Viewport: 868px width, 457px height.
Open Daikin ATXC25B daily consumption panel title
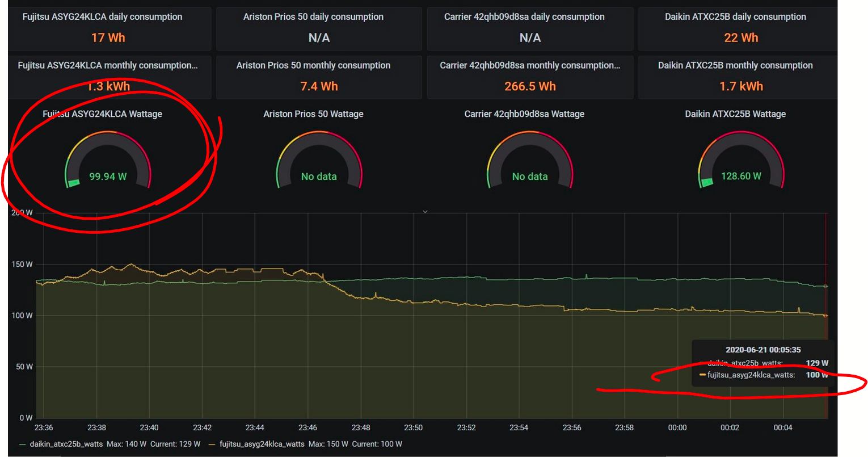735,17
